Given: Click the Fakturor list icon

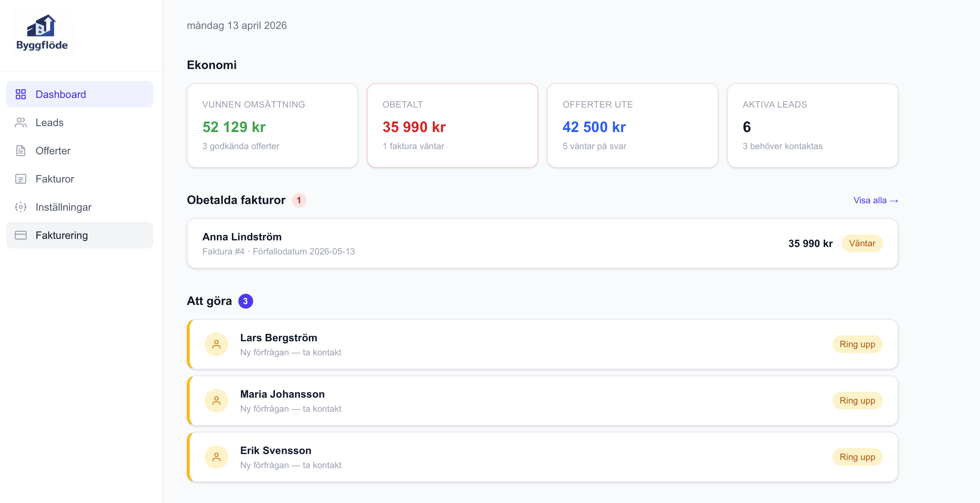Looking at the screenshot, I should coord(20,178).
